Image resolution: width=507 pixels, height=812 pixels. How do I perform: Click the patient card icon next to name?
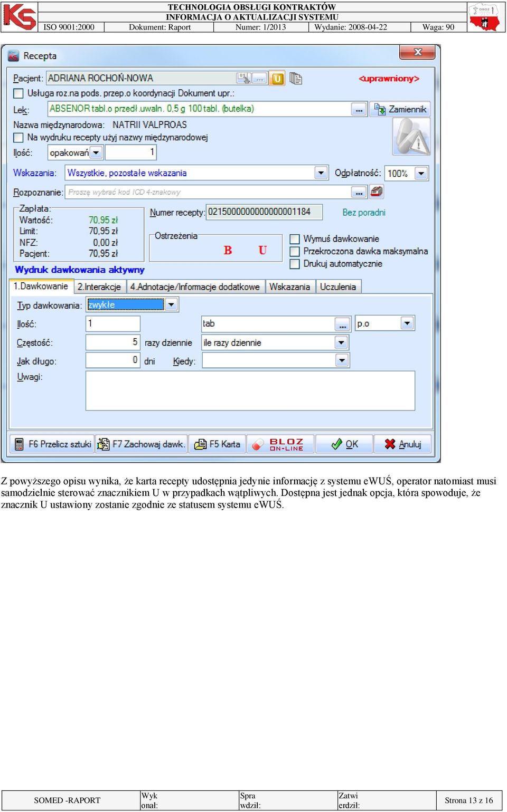pos(243,78)
